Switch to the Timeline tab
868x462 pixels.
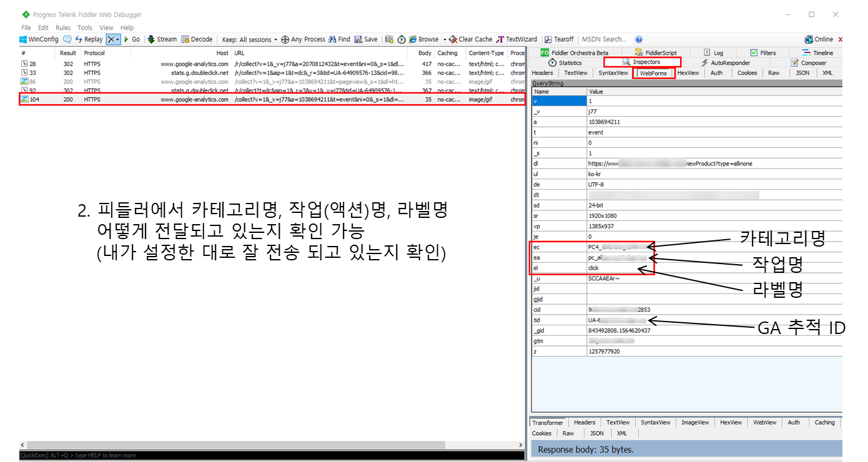[817, 53]
